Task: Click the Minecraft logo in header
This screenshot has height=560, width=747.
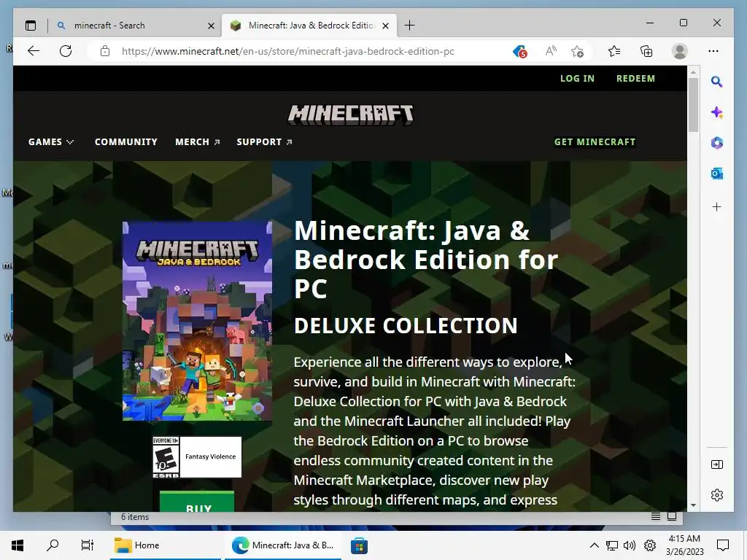Action: (351, 114)
